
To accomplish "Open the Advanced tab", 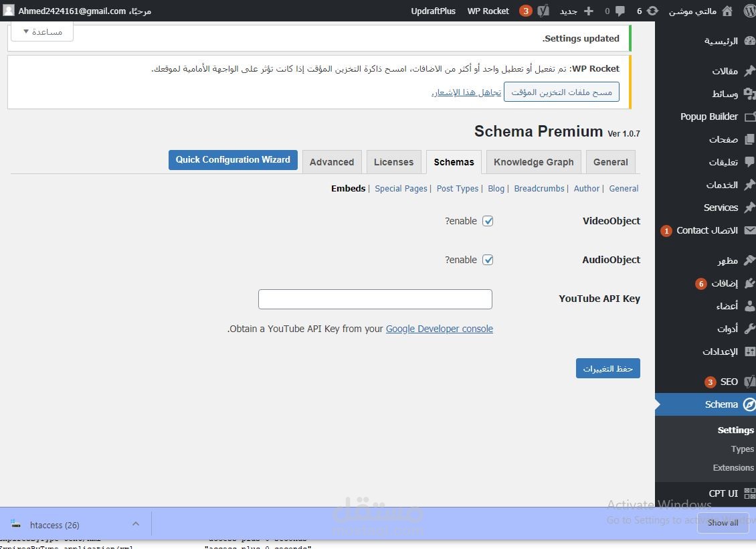I will coord(332,162).
